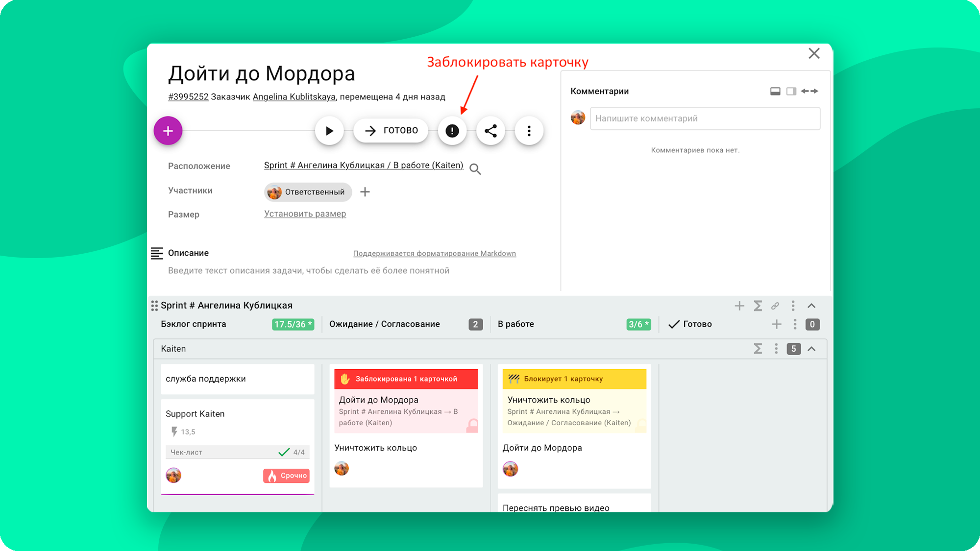Open board header three-dot menu
Image resolution: width=980 pixels, height=551 pixels.
[x=793, y=306]
